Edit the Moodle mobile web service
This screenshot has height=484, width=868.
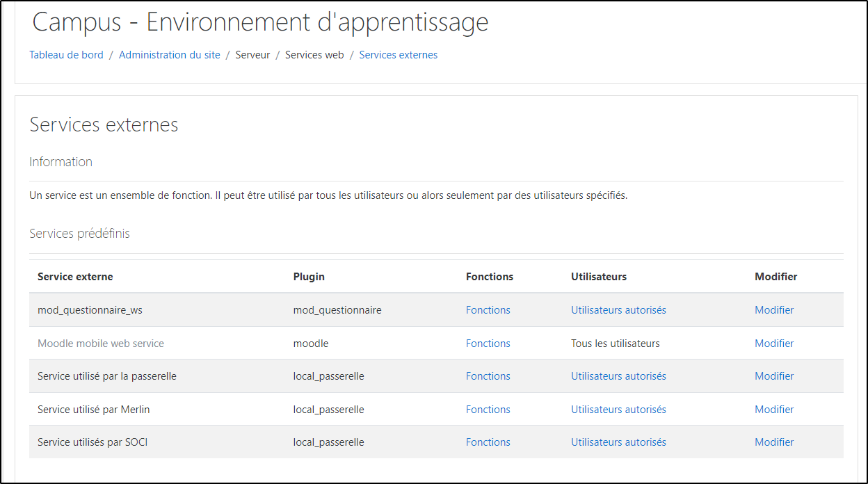pos(774,344)
